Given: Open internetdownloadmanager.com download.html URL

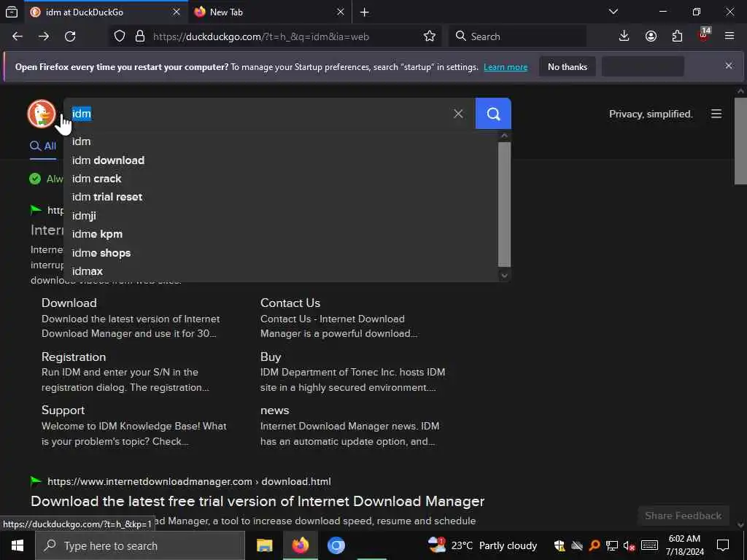Looking at the screenshot, I should [x=189, y=481].
